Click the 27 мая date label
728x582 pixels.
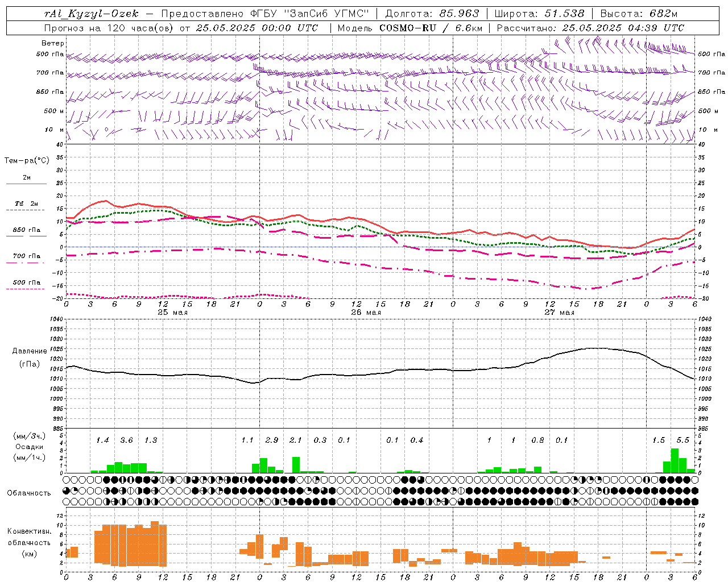tap(559, 313)
